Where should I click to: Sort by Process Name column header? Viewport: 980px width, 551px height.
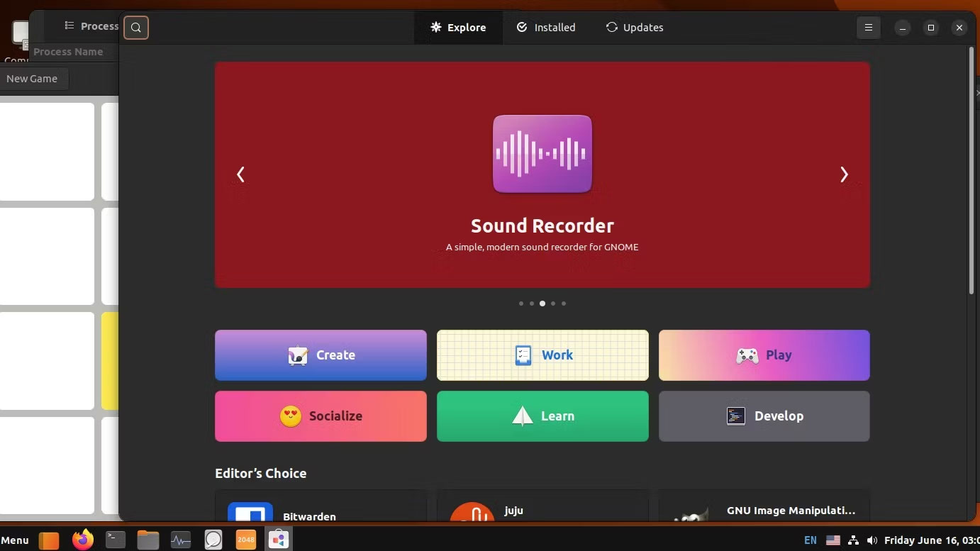click(68, 52)
